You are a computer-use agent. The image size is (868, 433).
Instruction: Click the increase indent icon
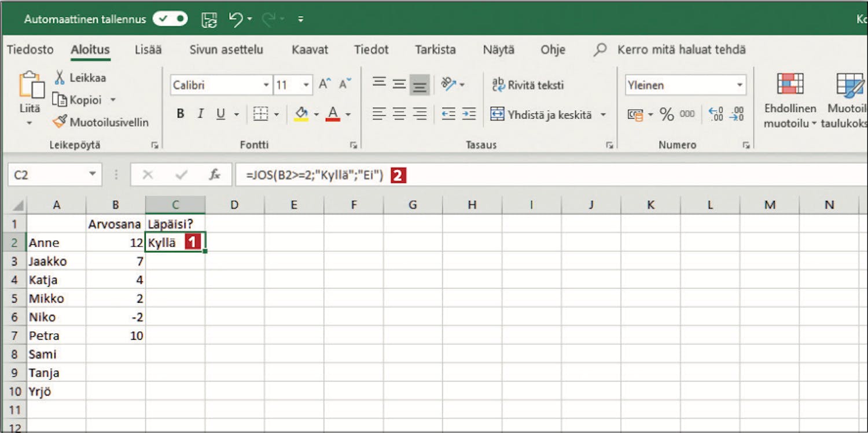pos(469,114)
